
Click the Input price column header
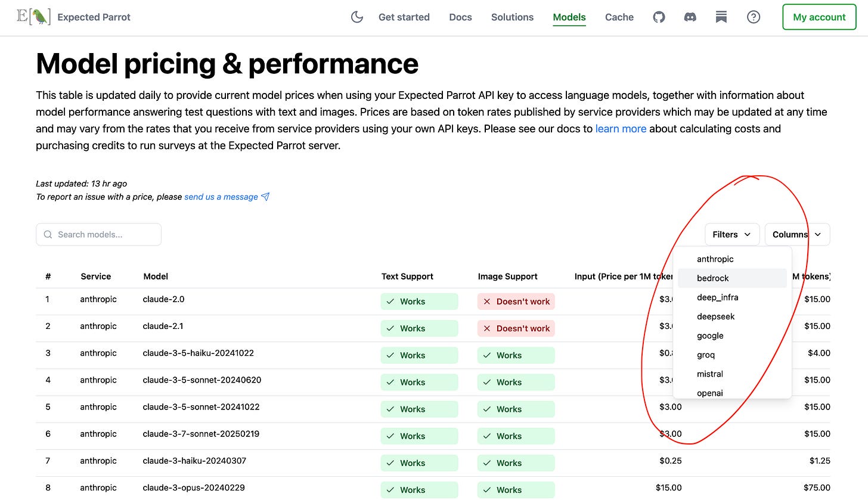click(624, 277)
